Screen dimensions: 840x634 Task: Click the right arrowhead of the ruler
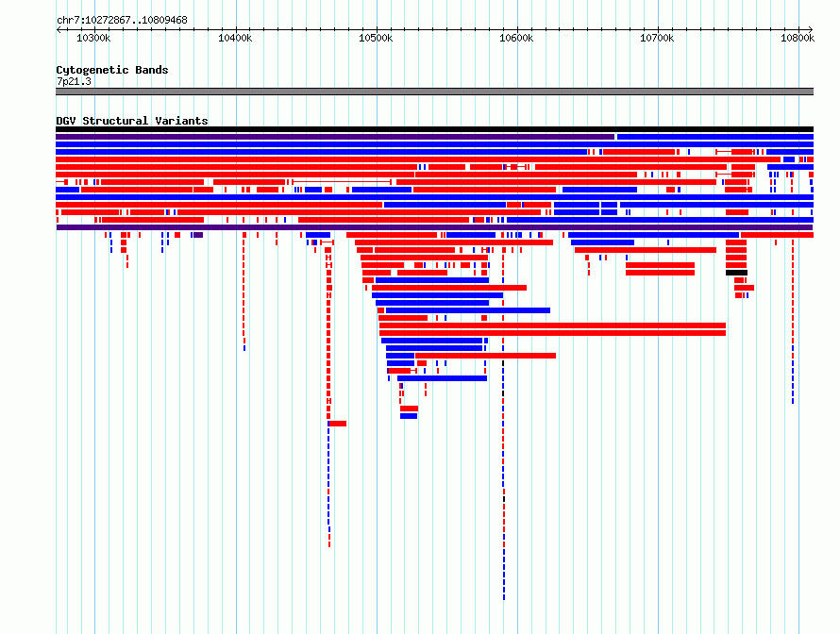click(811, 30)
